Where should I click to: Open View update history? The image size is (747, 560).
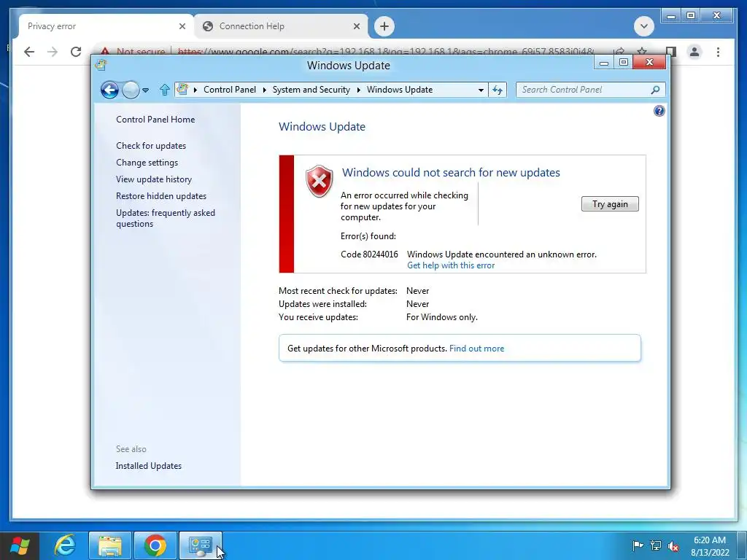(154, 179)
